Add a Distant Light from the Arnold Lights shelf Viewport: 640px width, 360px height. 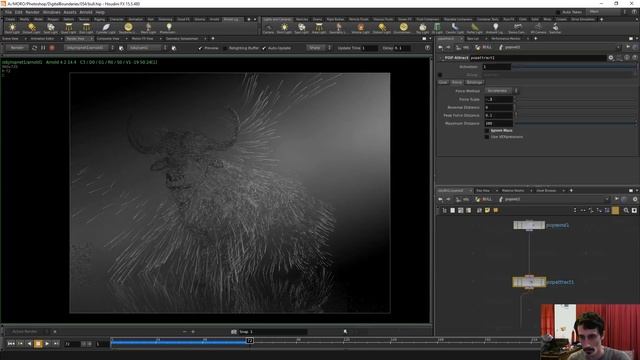[31, 28]
